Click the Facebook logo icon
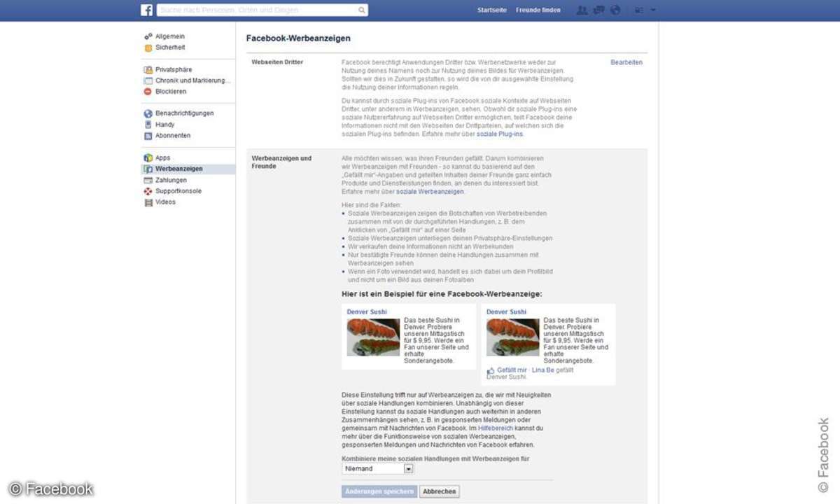This screenshot has height=504, width=840. pos(147,10)
